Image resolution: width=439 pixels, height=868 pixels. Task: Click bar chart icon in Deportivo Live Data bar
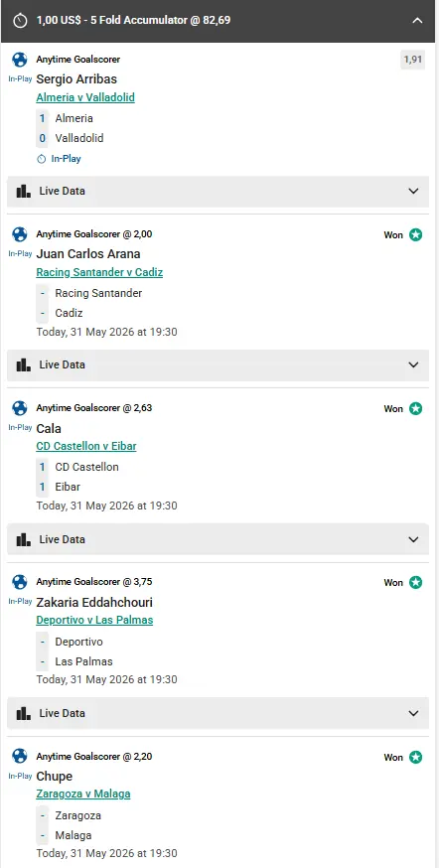[x=23, y=713]
